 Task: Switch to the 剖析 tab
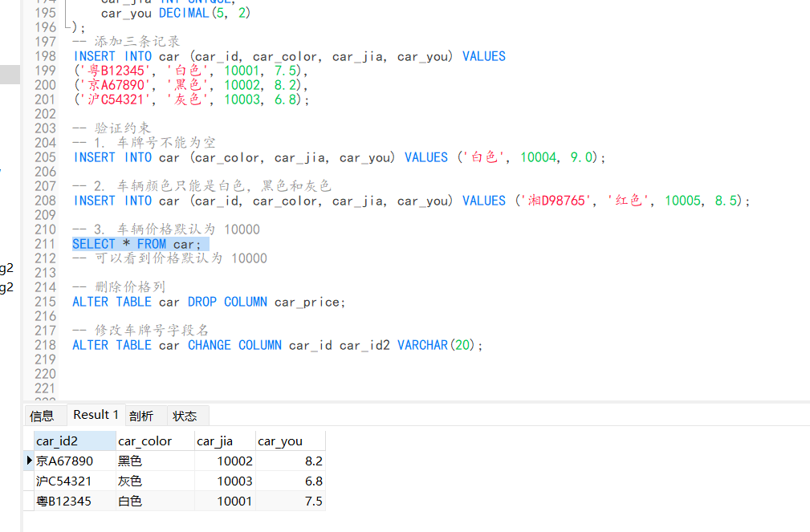click(x=141, y=416)
